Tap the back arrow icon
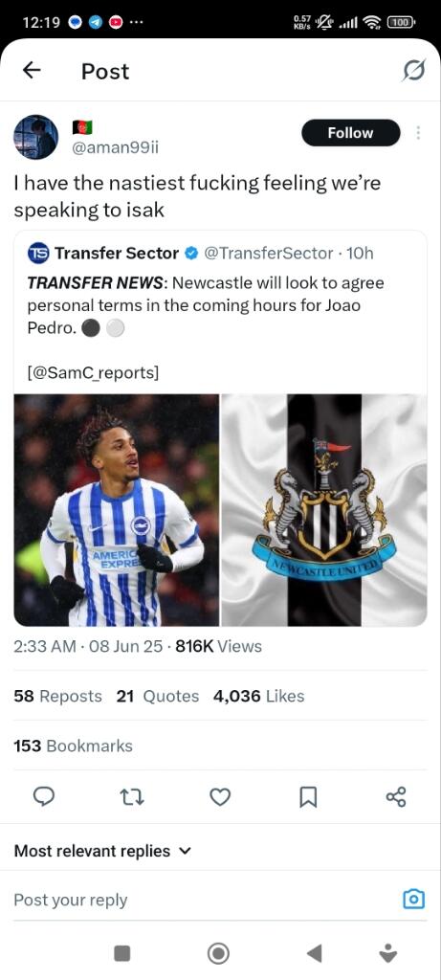Screen dimensions: 441x980 (x=32, y=71)
